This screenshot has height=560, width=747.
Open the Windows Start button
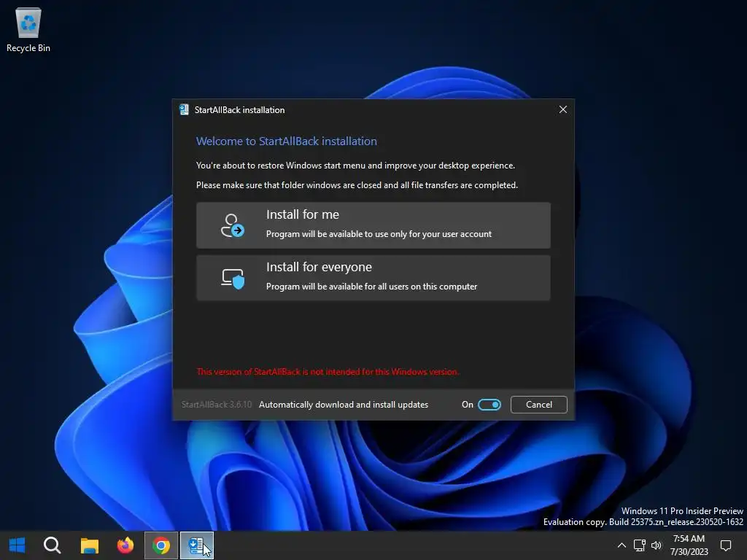(18, 545)
